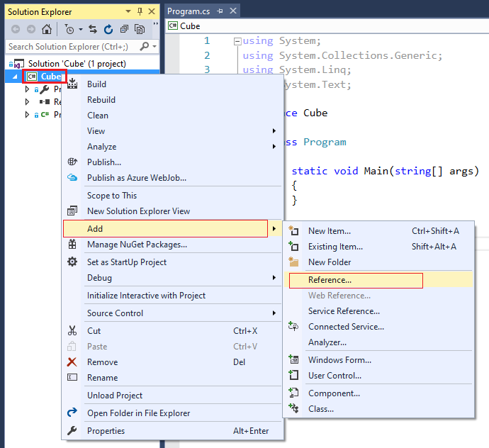Choose Component... in Add submenu
489x448 pixels.
[x=378, y=393]
